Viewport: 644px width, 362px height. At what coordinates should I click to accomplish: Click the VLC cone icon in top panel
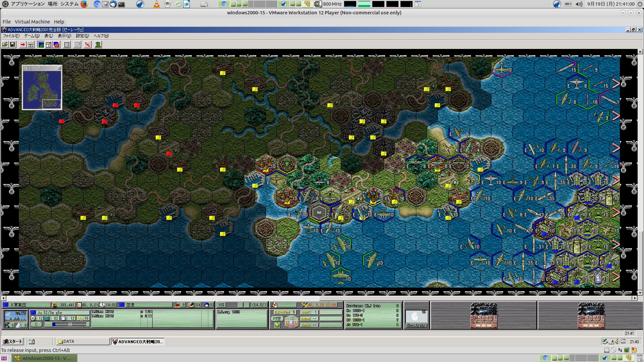(157, 4)
